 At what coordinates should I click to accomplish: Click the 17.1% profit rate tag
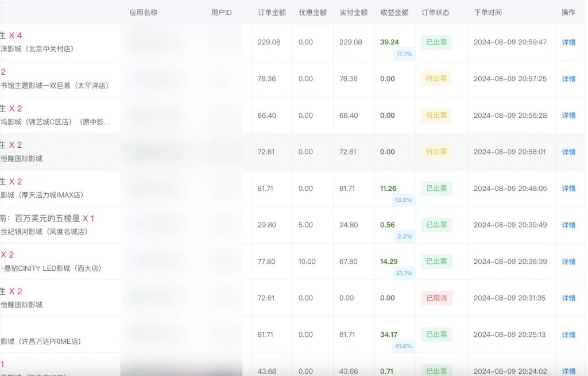pyautogui.click(x=404, y=53)
